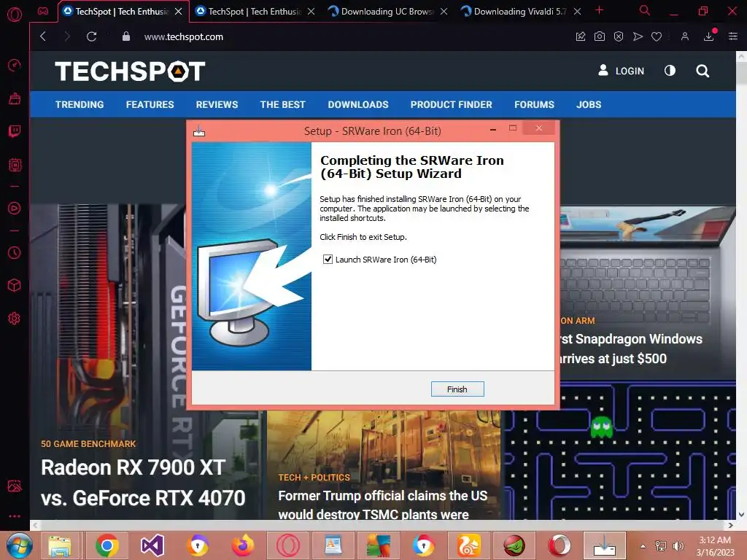Go back with the browser back arrow

(43, 36)
